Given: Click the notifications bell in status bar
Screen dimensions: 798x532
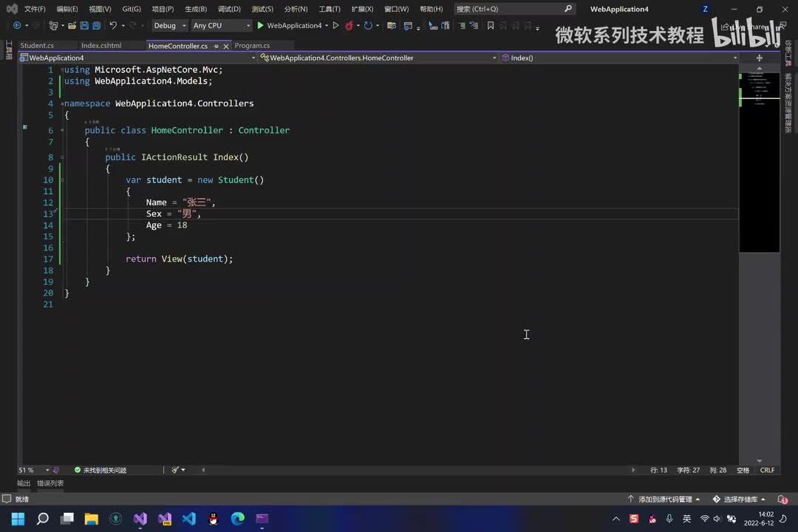Looking at the screenshot, I should 782,499.
